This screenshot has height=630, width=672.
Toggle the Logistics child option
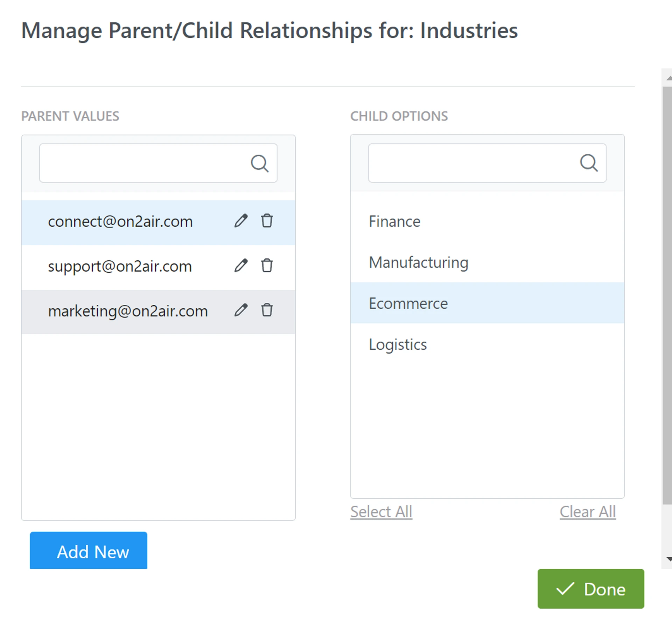pos(398,345)
